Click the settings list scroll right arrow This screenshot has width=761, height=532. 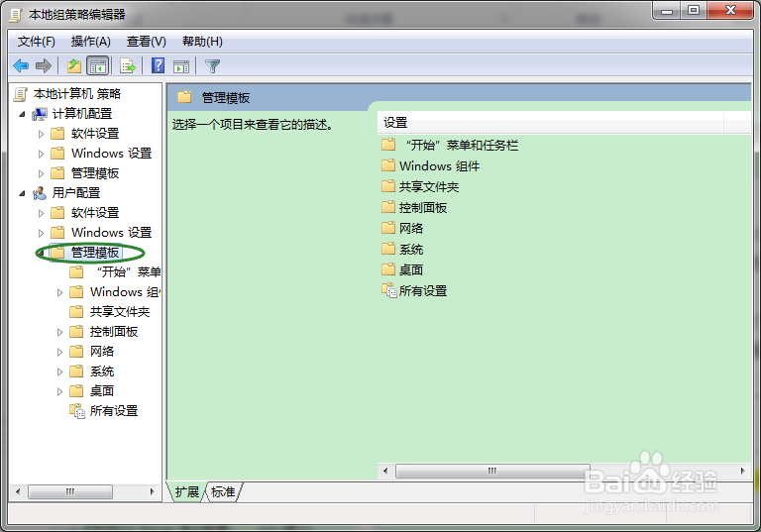coord(742,471)
